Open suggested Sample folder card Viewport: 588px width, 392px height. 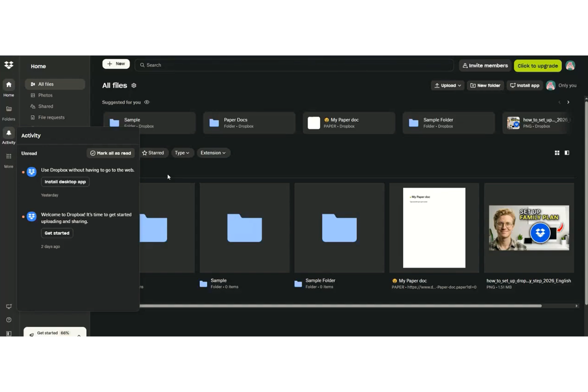[x=150, y=123]
